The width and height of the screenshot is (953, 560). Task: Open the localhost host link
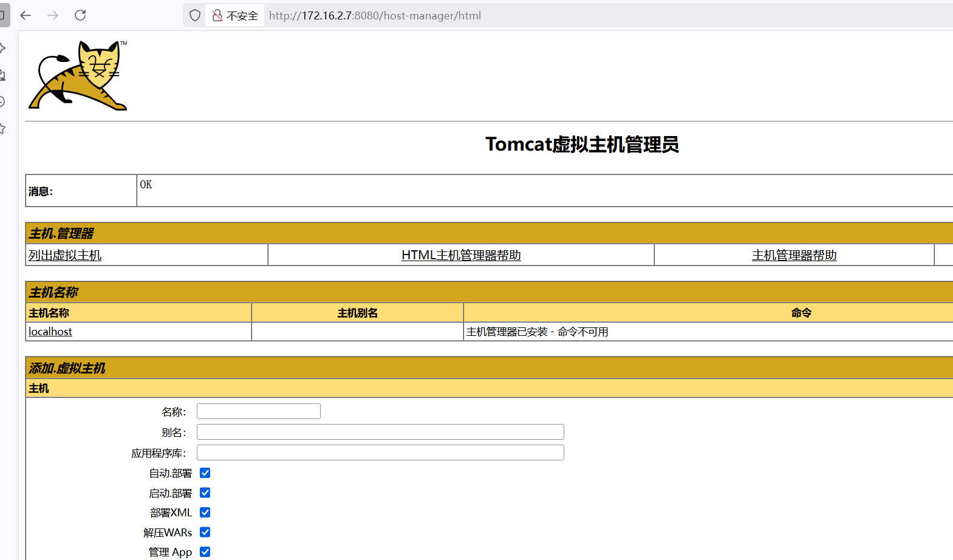pos(50,332)
